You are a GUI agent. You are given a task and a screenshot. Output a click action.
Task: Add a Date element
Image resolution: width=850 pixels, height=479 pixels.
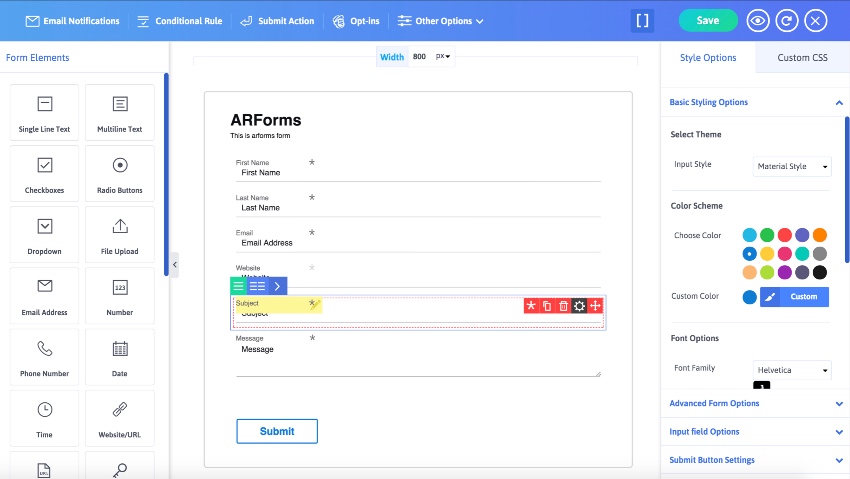120,358
